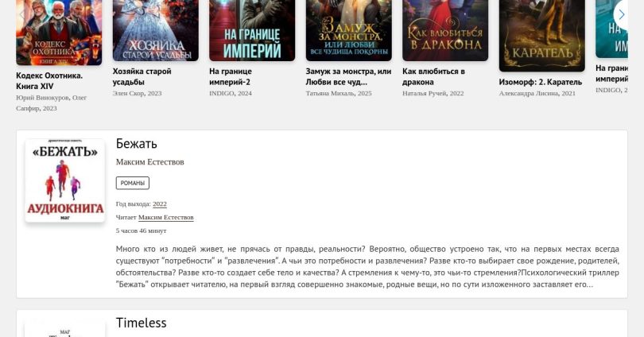Select the РОМАНЫ genre tag

[133, 183]
